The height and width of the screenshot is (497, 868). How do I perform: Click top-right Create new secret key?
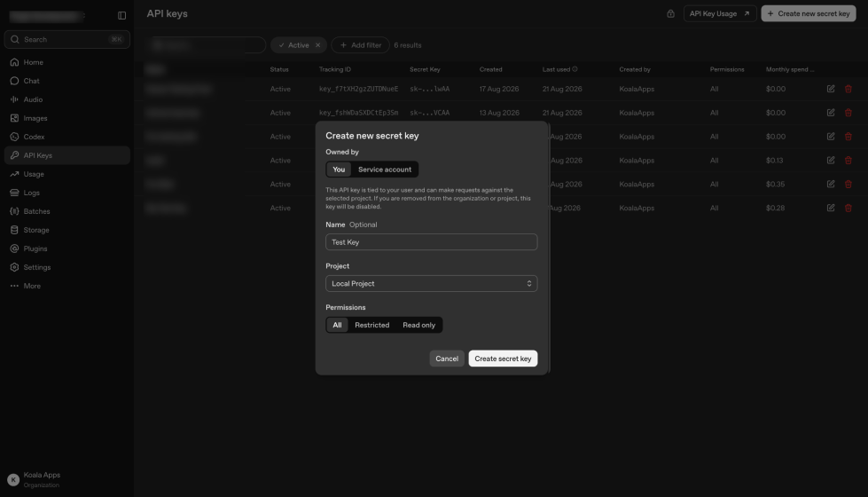tap(809, 13)
